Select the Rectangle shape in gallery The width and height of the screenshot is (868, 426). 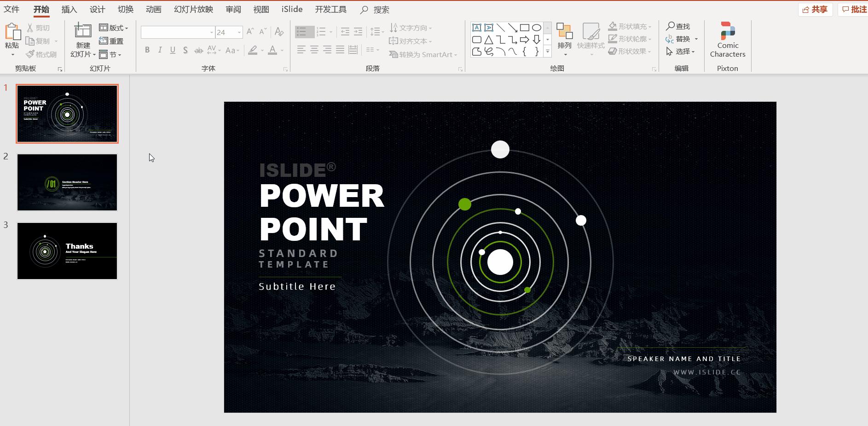[524, 28]
